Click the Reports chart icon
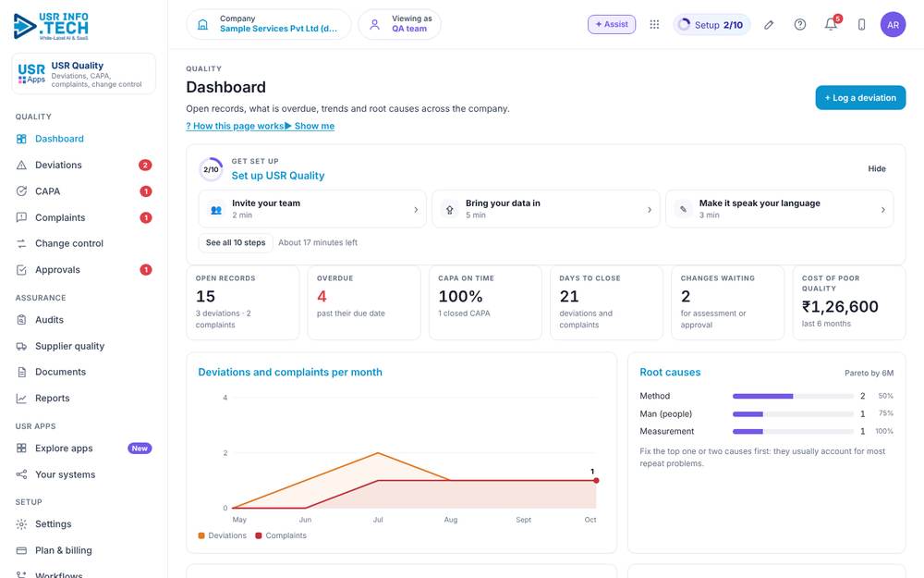This screenshot has width=924, height=578. 22,398
